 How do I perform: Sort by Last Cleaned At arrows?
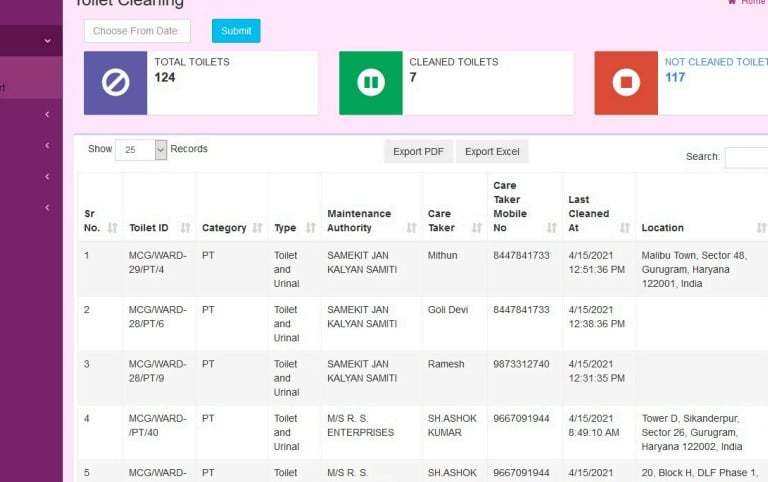(x=624, y=227)
